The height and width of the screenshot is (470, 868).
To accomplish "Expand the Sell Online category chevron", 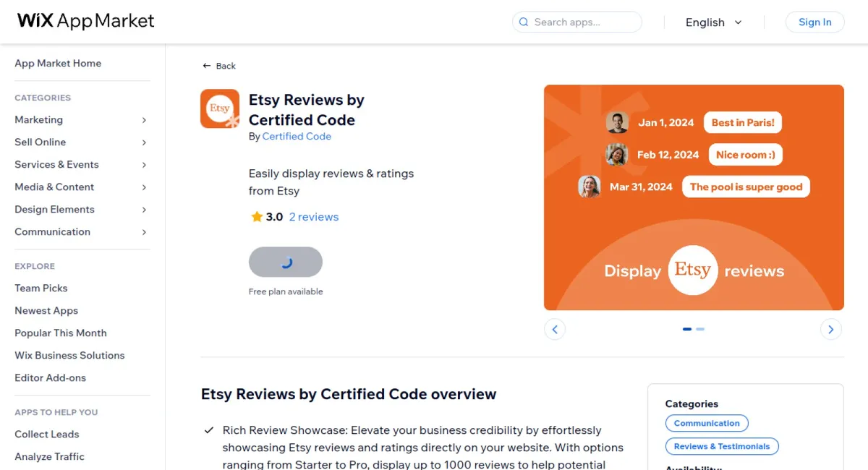I will 144,142.
